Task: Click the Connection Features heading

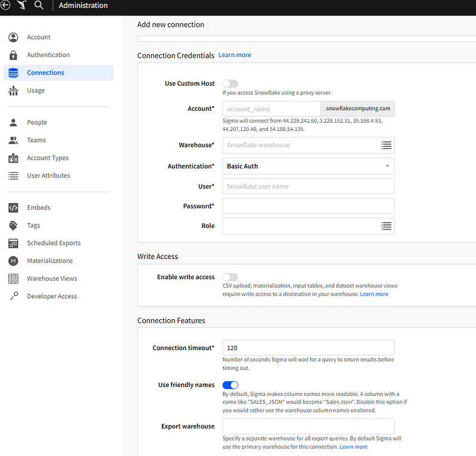Action: pyautogui.click(x=171, y=320)
